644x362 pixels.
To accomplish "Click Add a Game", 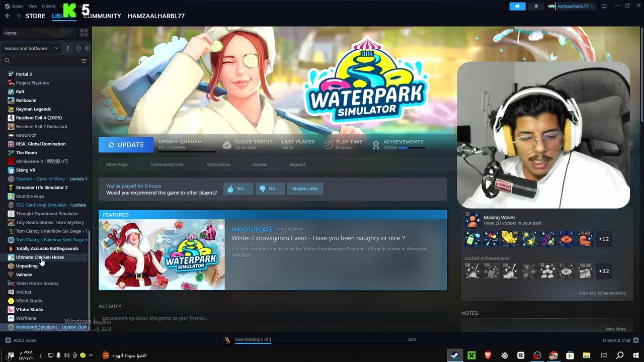I will tap(21, 340).
